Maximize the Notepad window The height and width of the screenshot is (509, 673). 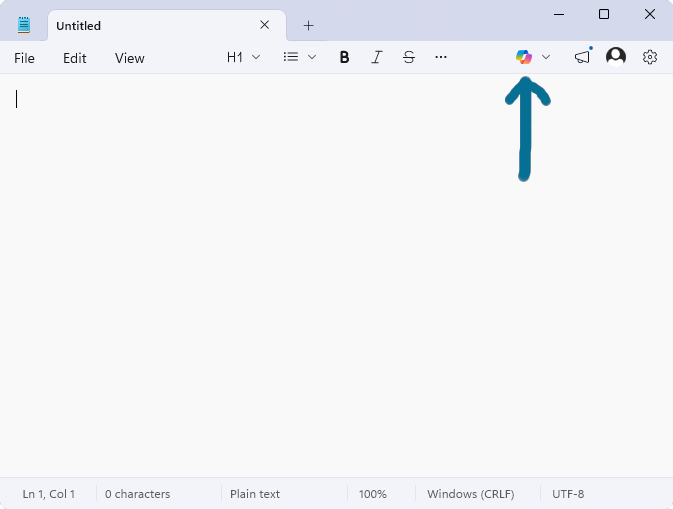pos(604,14)
